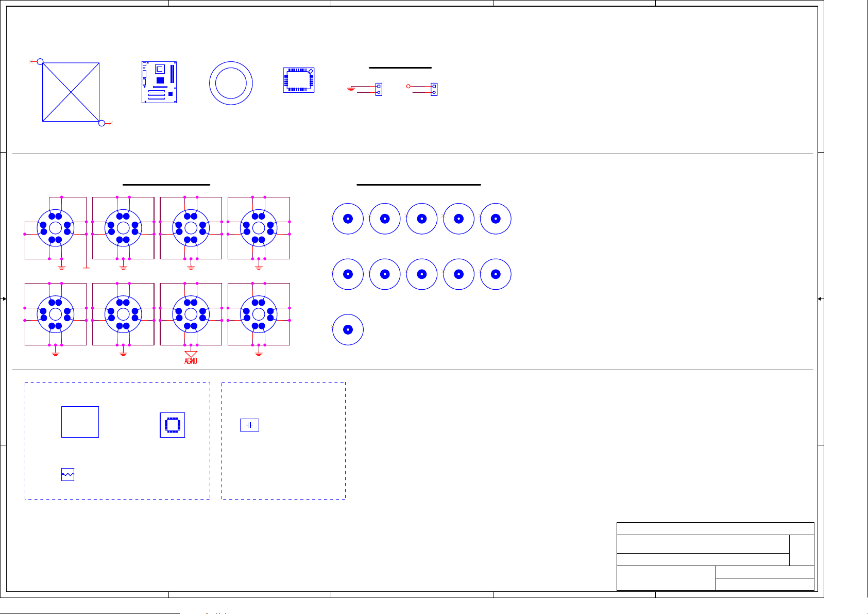
Task: Select last mounting hole in bottom row
Action: (x=259, y=314)
